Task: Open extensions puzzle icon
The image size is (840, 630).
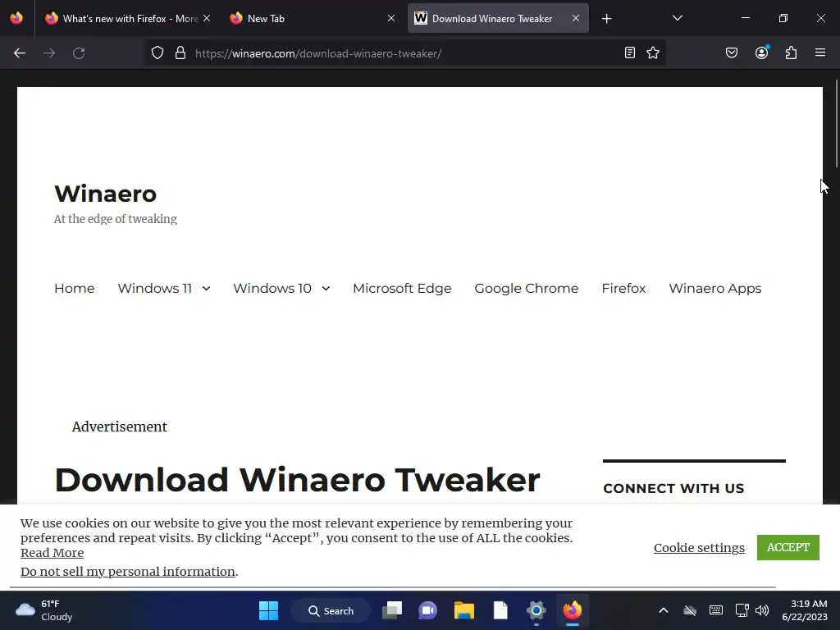Action: [x=792, y=52]
